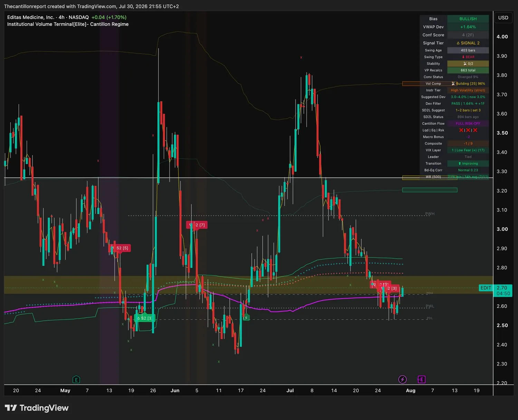The image size is (518, 420).
Task: Select the red 2 [7] signal label
Action: (x=197, y=225)
